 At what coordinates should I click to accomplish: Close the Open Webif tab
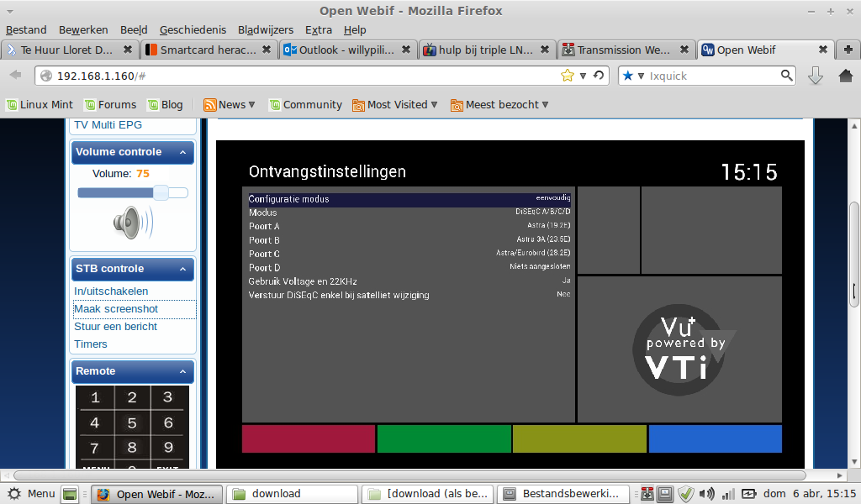(x=823, y=50)
